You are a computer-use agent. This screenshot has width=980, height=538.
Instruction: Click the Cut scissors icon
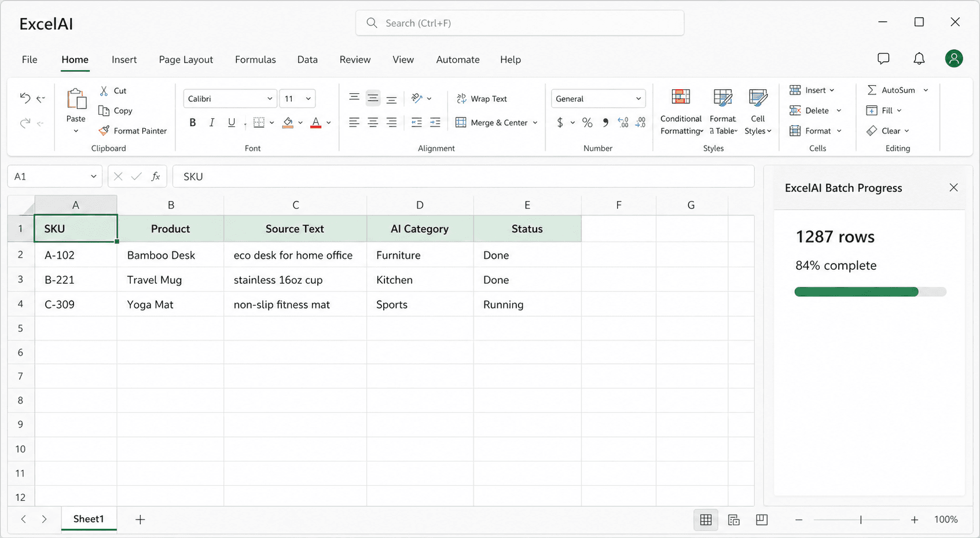[104, 91]
